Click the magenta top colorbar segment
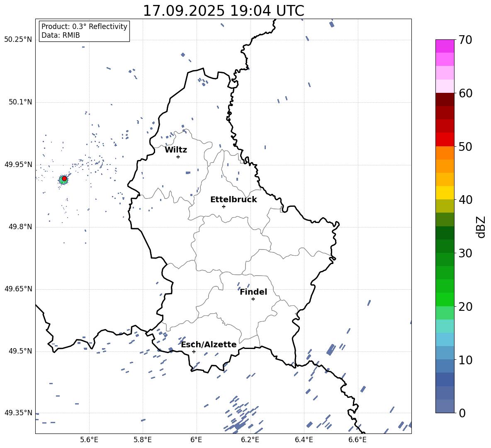491x448 pixels. [445, 46]
